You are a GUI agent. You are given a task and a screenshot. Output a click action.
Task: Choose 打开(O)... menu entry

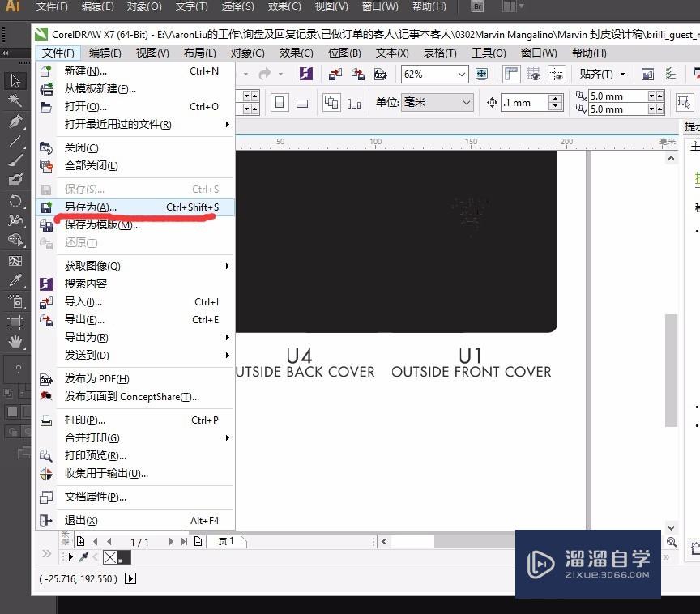134,107
